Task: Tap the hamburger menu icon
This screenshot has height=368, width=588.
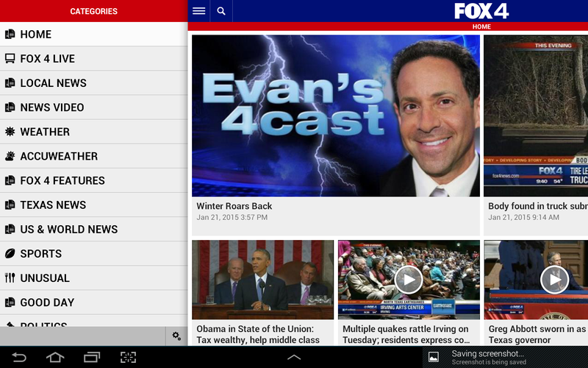Action: tap(198, 11)
